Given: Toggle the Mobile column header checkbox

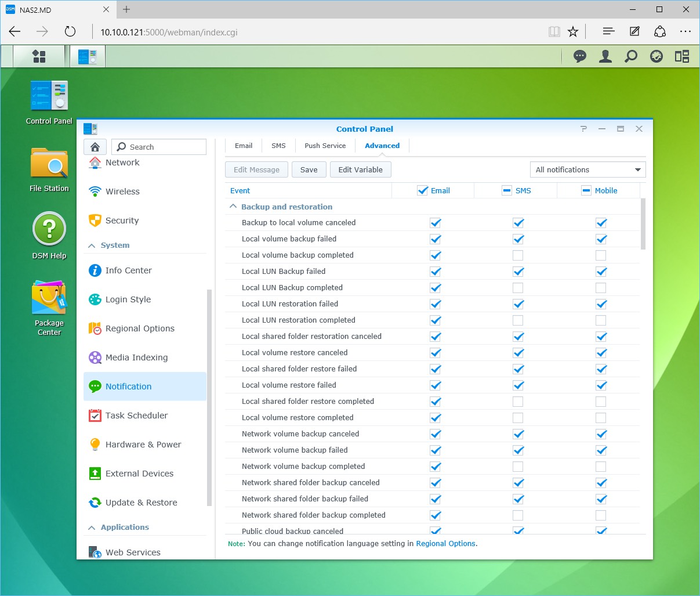Looking at the screenshot, I should [586, 190].
